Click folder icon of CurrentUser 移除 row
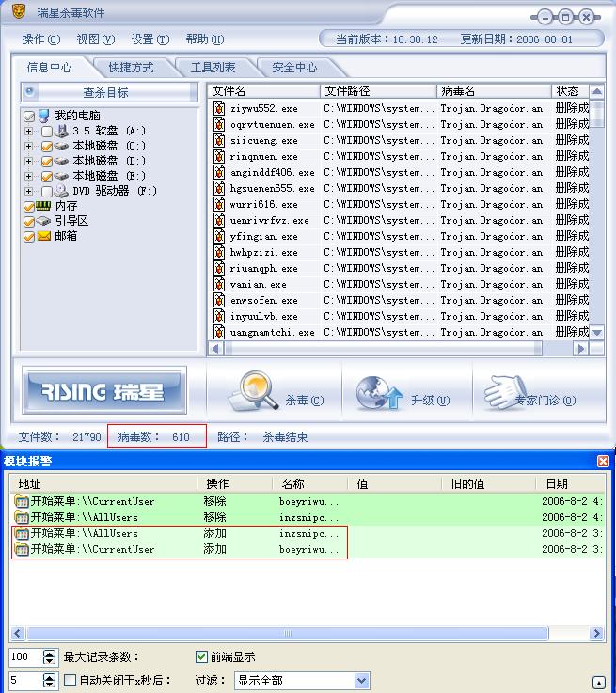The width and height of the screenshot is (616, 693). click(x=22, y=501)
